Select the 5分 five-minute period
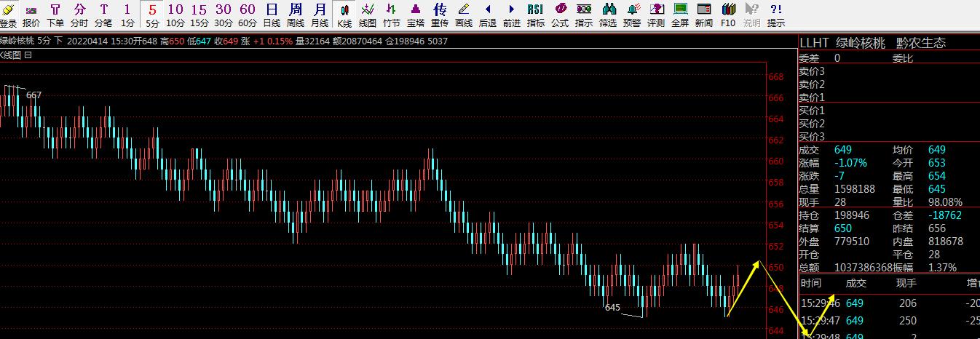 [x=152, y=15]
